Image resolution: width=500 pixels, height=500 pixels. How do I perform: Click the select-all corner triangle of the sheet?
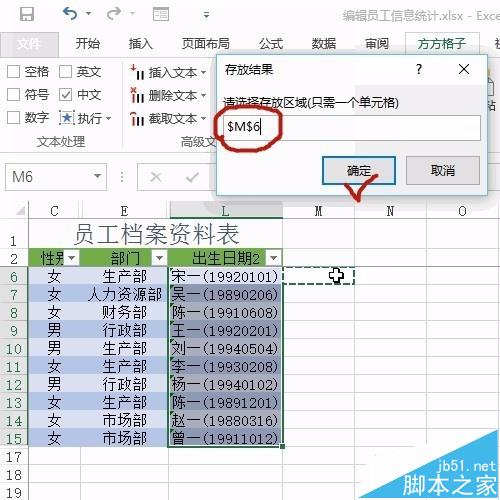coord(21,211)
